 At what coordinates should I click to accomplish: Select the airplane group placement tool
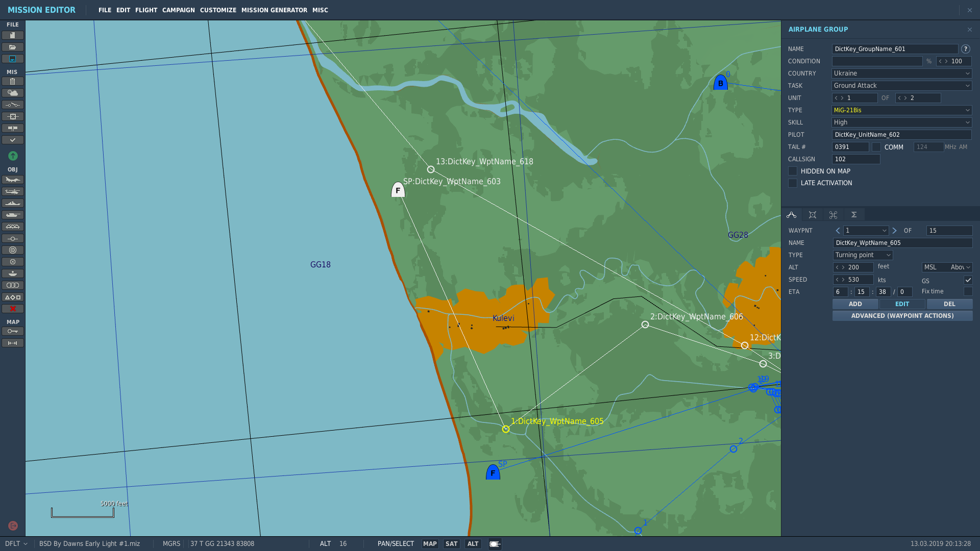(13, 180)
